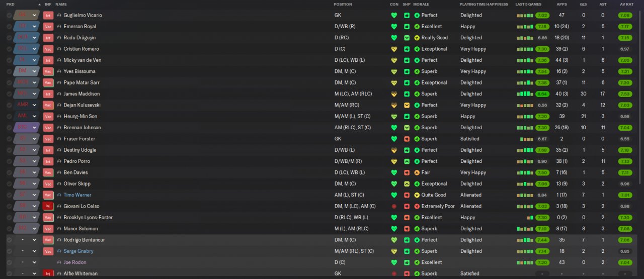The width and height of the screenshot is (644, 279).
Task: Click the condition heart icon for Heung-Min Son
Action: pyautogui.click(x=394, y=116)
